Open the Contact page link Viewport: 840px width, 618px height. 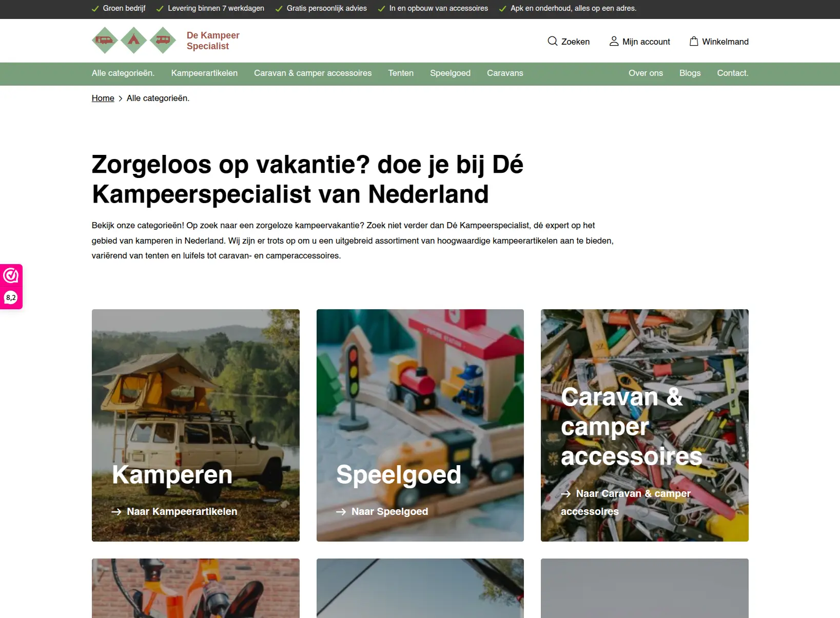(x=733, y=73)
